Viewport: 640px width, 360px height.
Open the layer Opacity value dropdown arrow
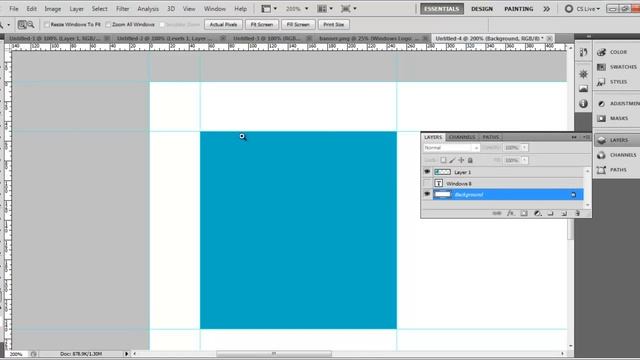coord(524,148)
